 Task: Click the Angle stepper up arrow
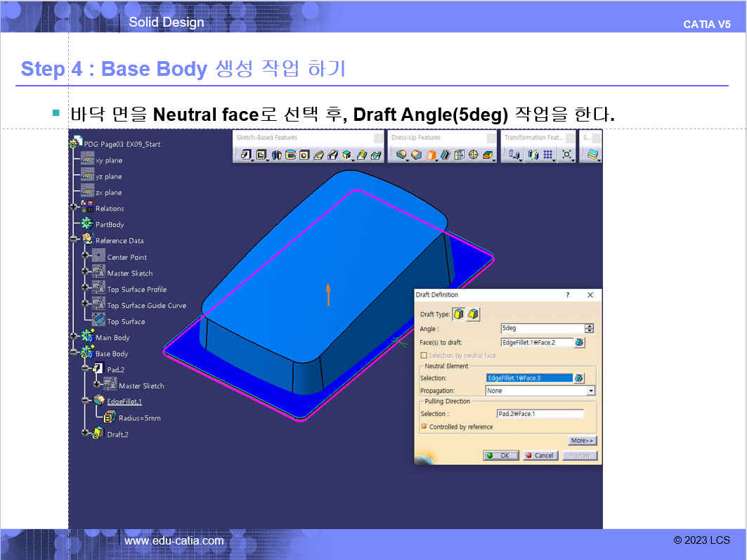coord(590,326)
